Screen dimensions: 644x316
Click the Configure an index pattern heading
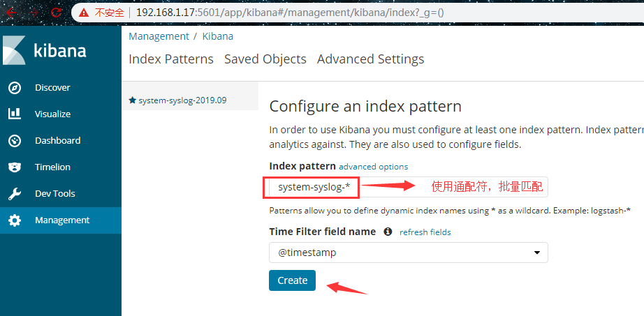click(365, 106)
